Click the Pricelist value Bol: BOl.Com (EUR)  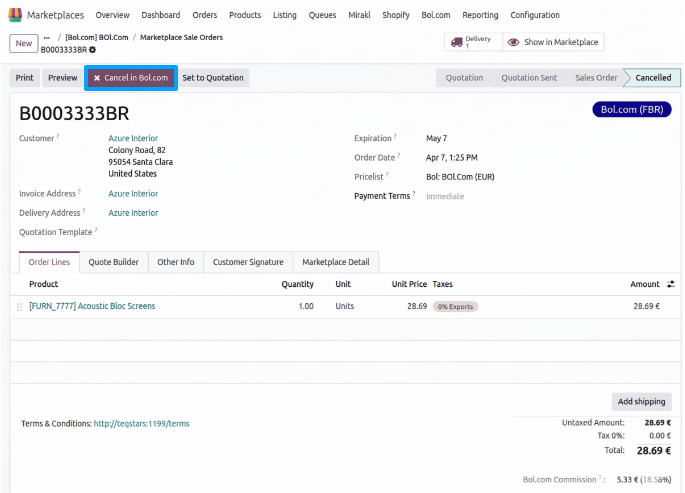pyautogui.click(x=460, y=177)
